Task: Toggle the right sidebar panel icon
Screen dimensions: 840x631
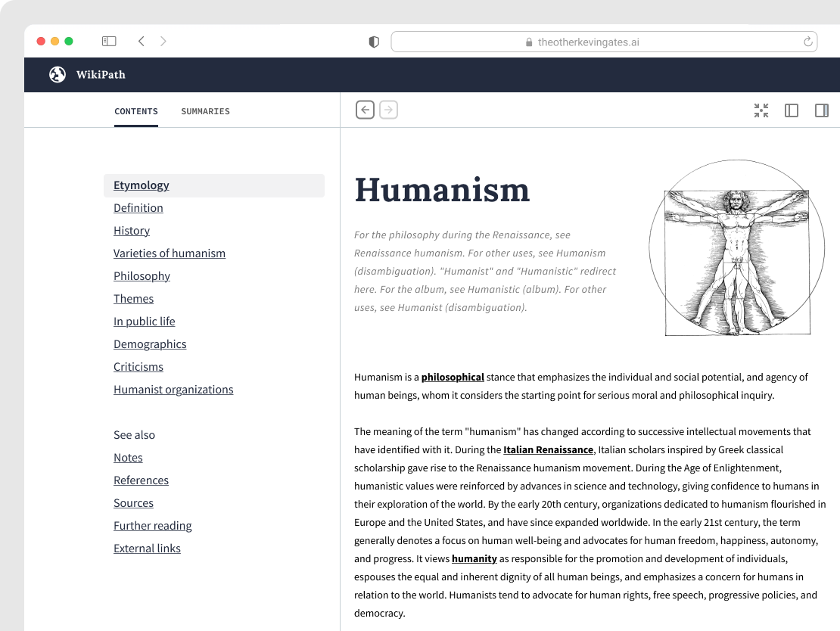Action: click(x=821, y=110)
